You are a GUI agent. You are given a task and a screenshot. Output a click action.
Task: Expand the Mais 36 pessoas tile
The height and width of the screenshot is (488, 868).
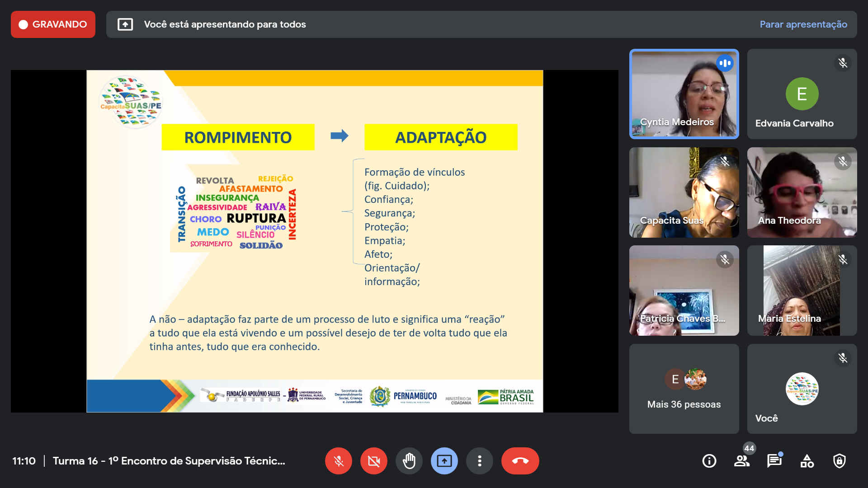tap(684, 389)
